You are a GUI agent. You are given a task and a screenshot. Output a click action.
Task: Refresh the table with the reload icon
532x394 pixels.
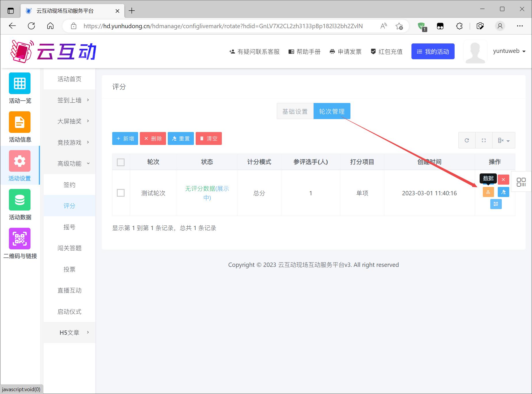pos(467,140)
